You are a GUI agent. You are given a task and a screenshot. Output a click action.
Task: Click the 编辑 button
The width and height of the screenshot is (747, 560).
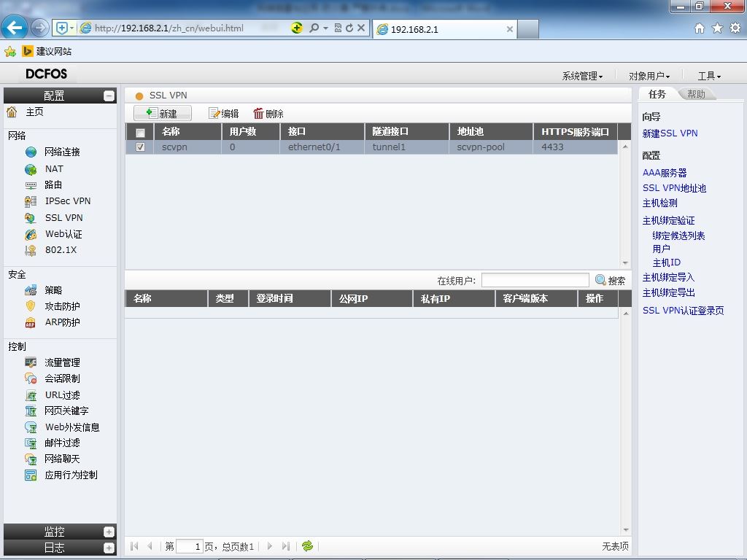tap(223, 113)
